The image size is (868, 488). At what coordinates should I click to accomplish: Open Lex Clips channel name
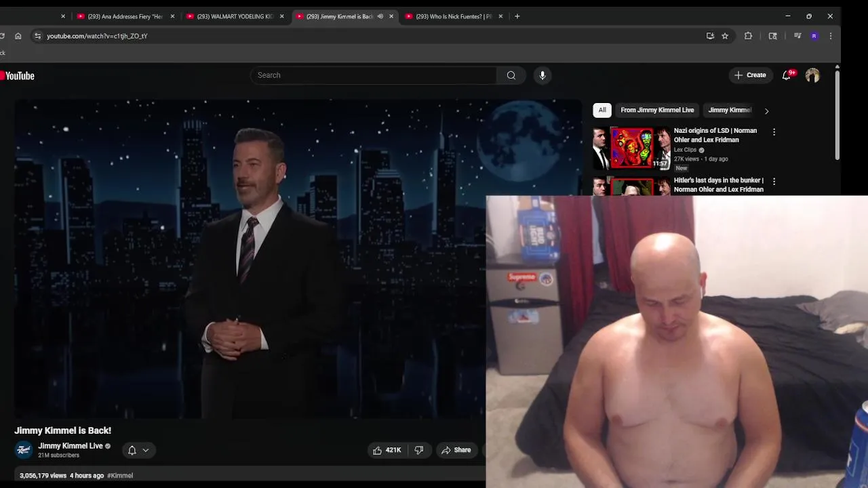point(685,150)
